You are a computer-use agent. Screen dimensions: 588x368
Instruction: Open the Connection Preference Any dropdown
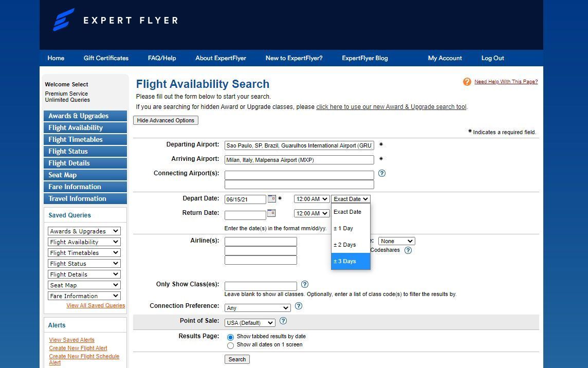coord(258,308)
